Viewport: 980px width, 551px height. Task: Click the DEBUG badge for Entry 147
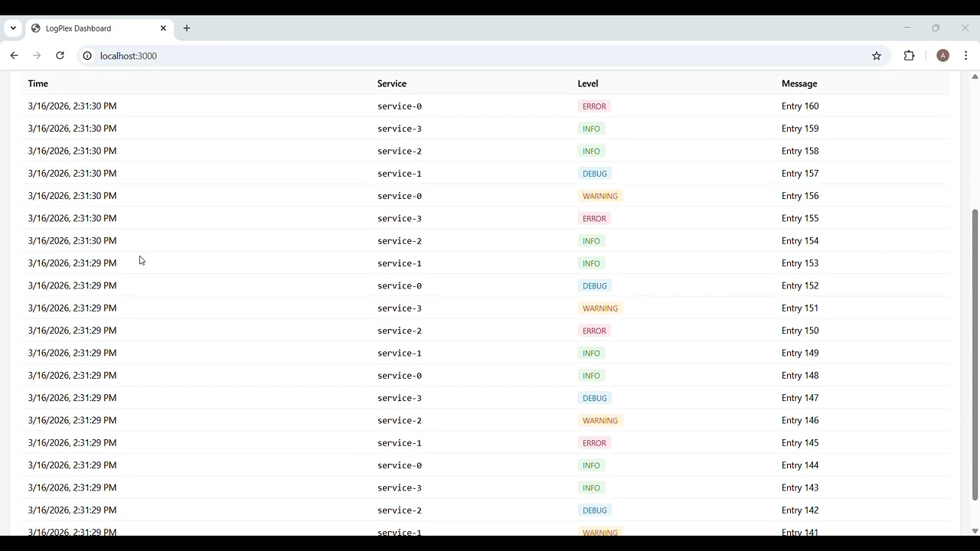595,398
